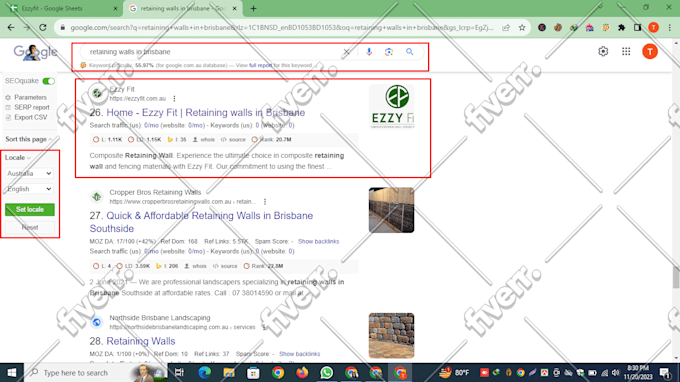Open Google Lens image search
The height and width of the screenshot is (382, 680).
click(389, 52)
